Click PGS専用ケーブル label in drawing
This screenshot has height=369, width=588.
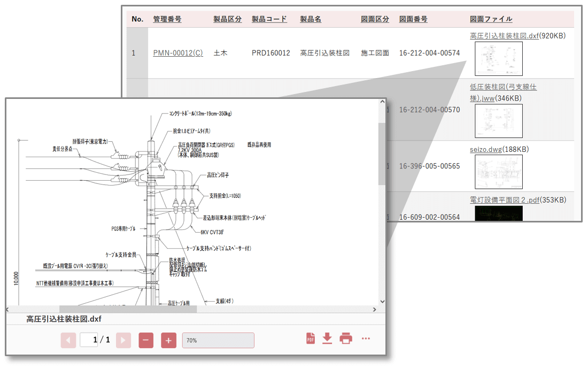point(123,229)
